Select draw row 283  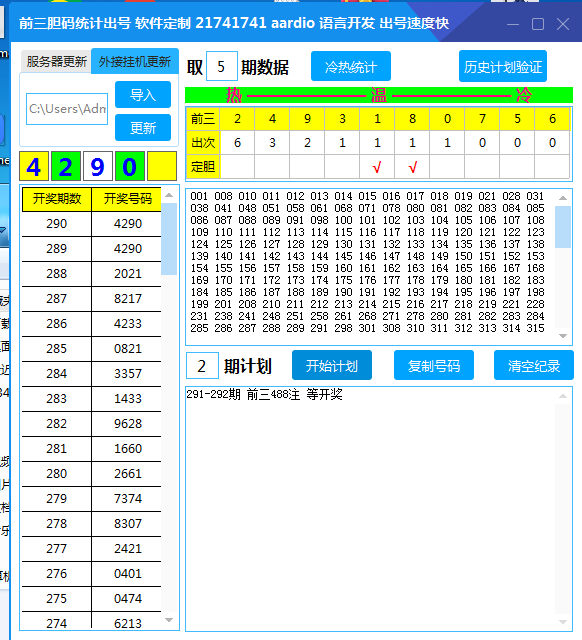[91, 399]
